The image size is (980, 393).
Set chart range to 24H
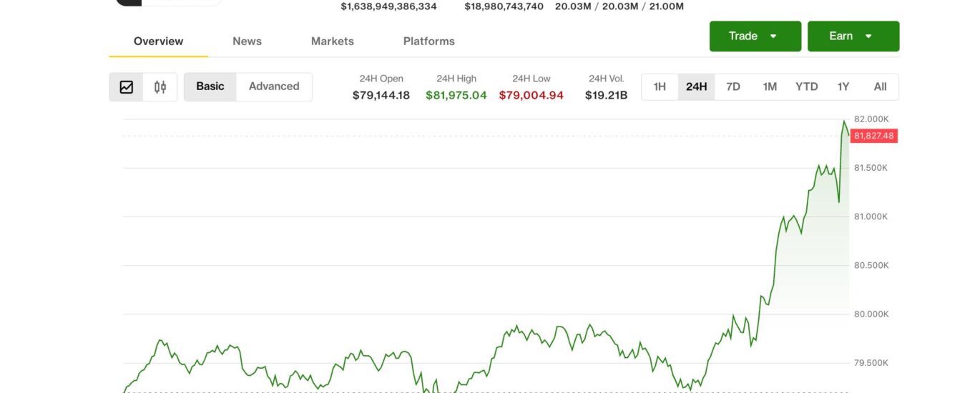pos(696,87)
